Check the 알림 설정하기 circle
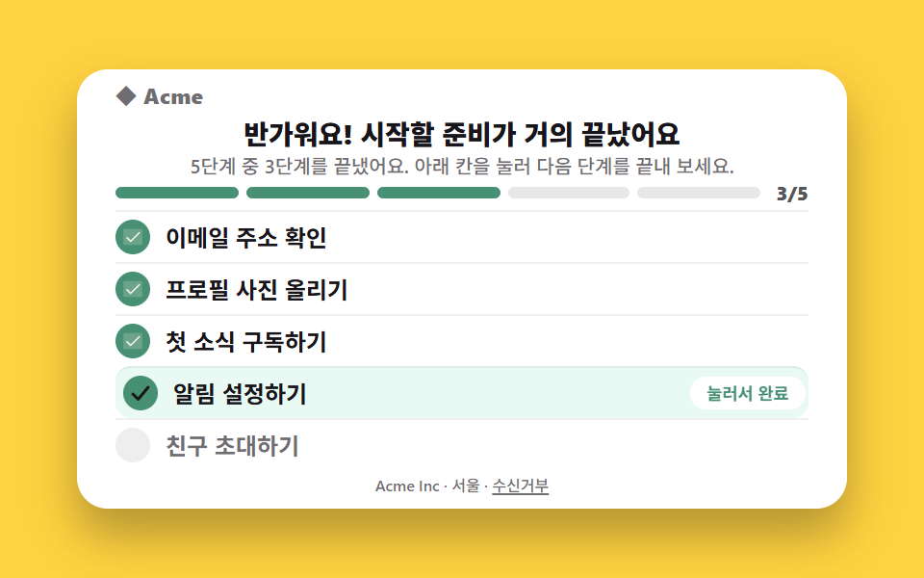Screen dimensions: 924x578 pos(141,393)
